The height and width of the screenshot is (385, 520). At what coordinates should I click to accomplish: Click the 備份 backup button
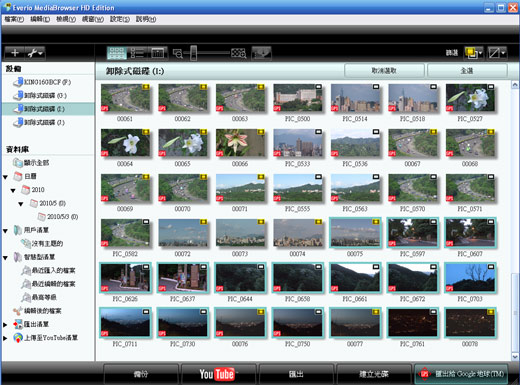(141, 374)
